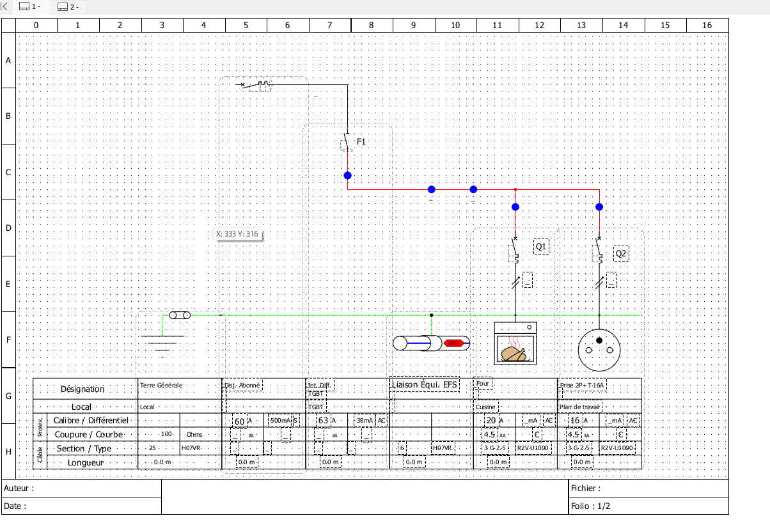Switch to folio tab 1
The image size is (770, 532).
[x=30, y=7]
